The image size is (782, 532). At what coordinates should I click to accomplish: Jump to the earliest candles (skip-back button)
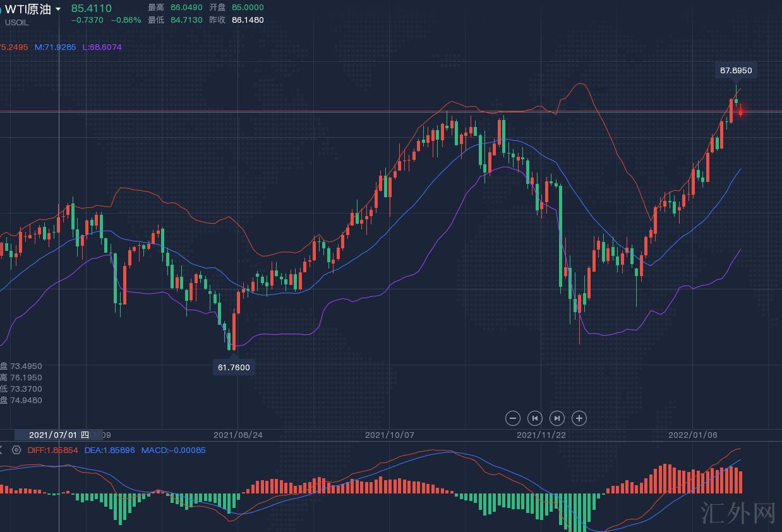click(x=535, y=418)
